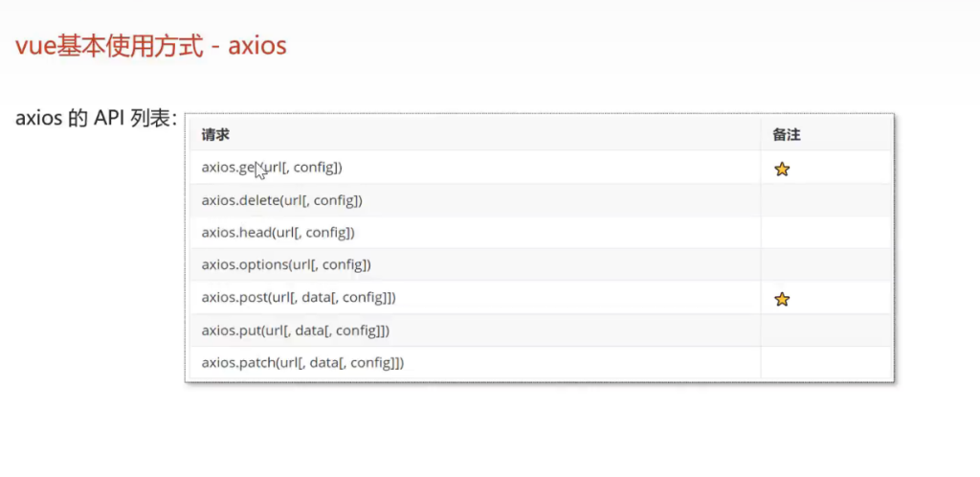Click the 请求 column header
Image resolution: width=980 pixels, height=477 pixels.
point(215,135)
